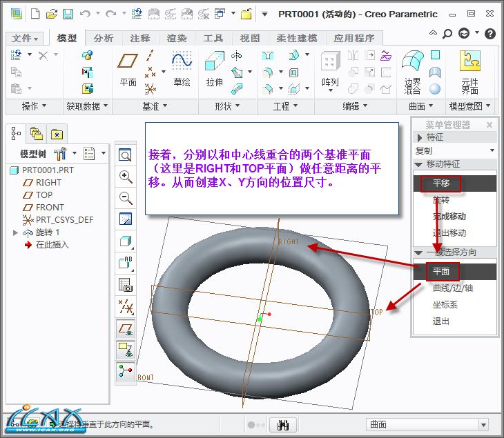The width and height of the screenshot is (504, 438).
Task: Toggle spin center display icon
Action: tap(126, 372)
